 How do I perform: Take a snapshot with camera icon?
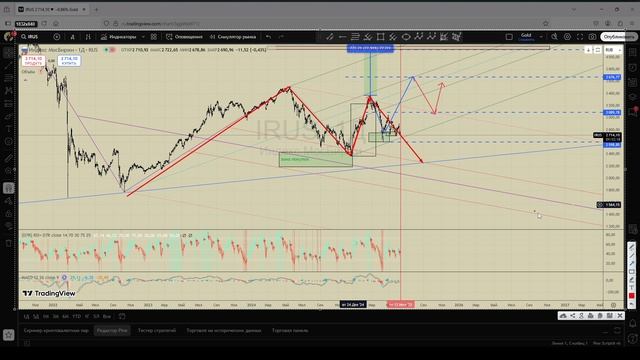click(592, 37)
